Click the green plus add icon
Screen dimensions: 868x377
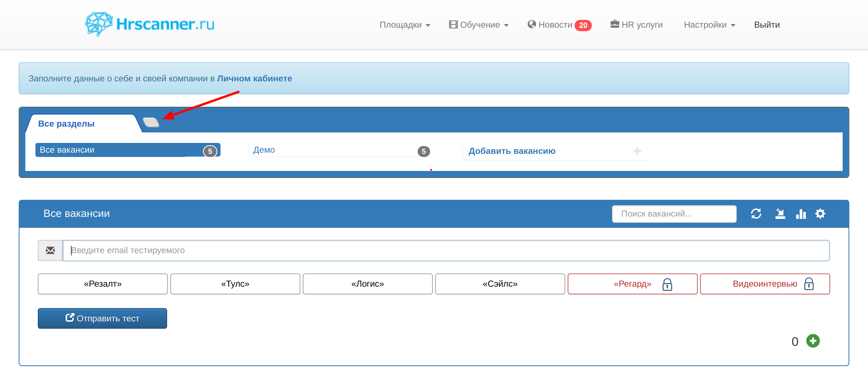tap(813, 341)
